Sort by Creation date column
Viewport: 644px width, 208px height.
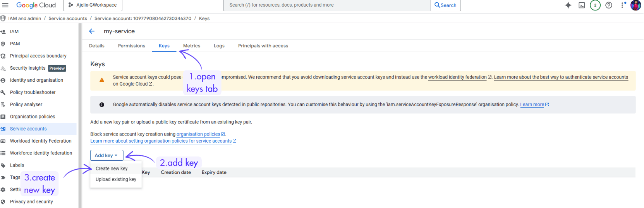(176, 172)
